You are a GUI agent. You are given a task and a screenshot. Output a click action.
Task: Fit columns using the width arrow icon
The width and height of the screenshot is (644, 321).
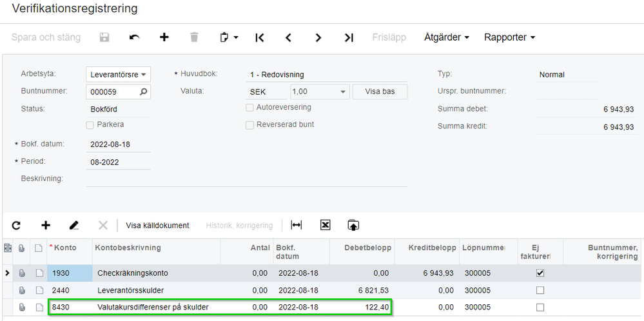point(296,225)
